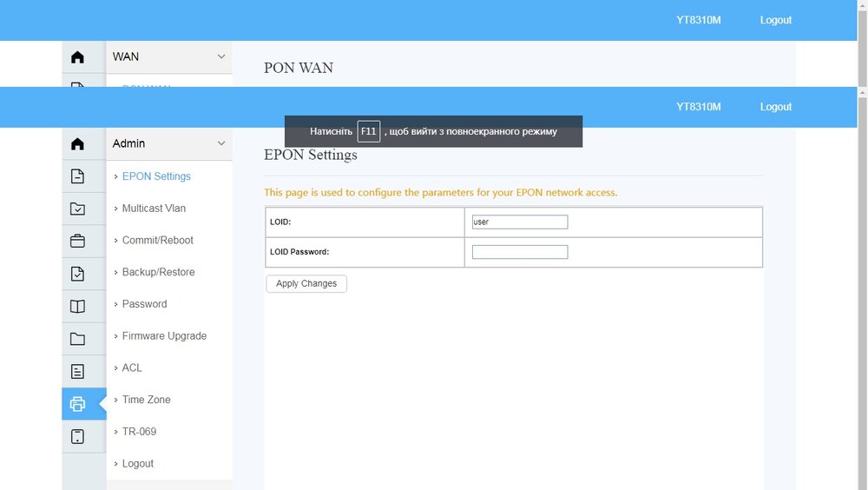
Task: Click the text list sidebar icon
Action: click(77, 372)
